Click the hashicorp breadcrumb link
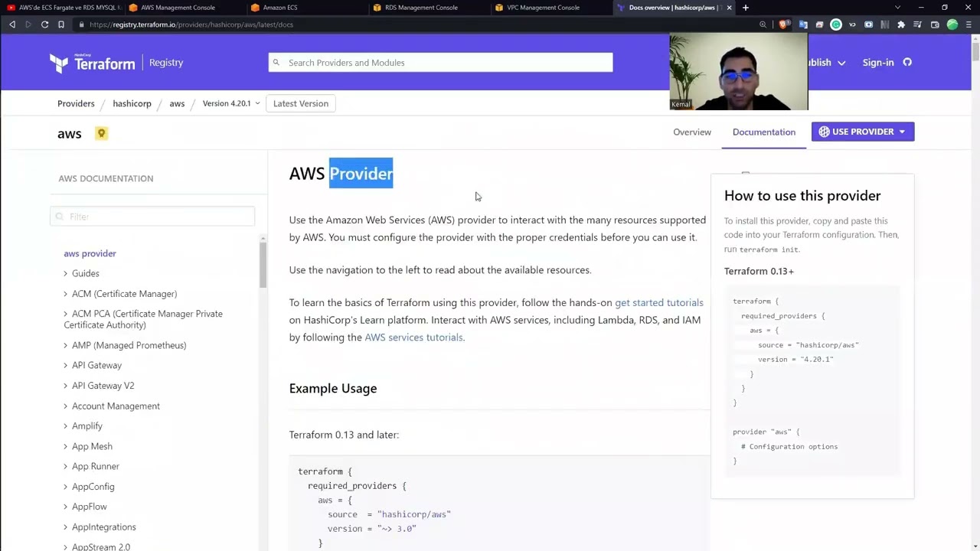Screen dimensions: 980x551 [132, 103]
